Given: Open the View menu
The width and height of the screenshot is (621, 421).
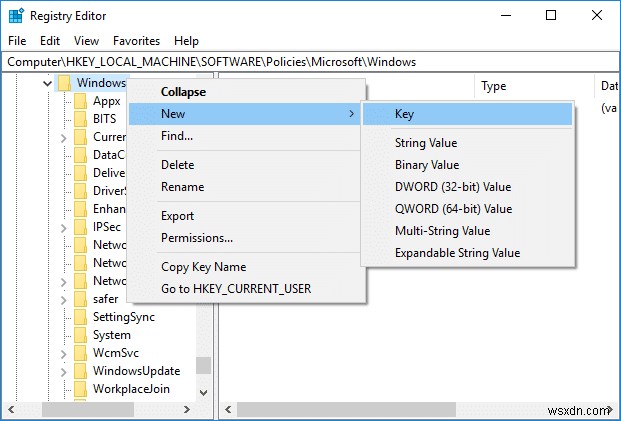Looking at the screenshot, I should 86,41.
